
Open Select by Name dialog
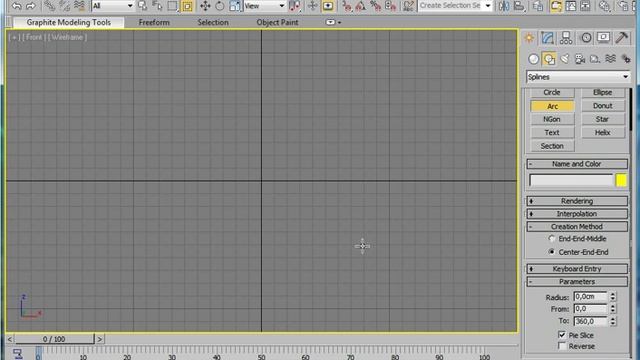coord(157,6)
